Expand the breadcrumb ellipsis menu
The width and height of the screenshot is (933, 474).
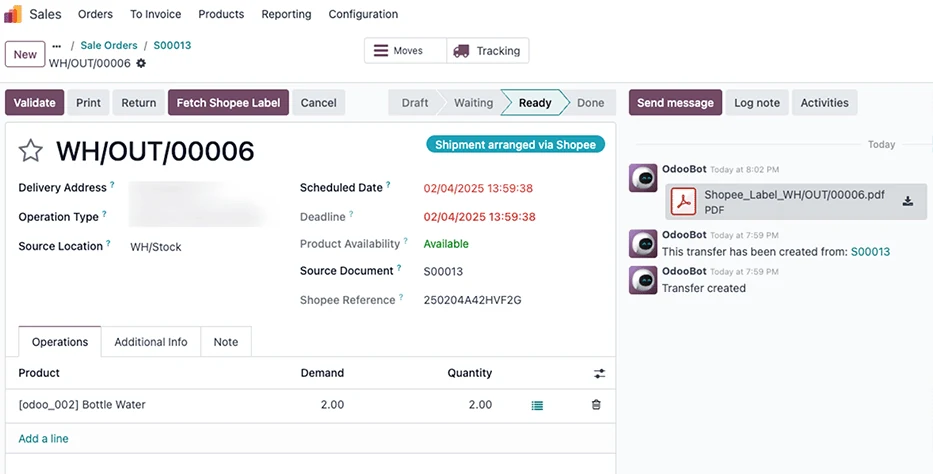[x=57, y=46]
